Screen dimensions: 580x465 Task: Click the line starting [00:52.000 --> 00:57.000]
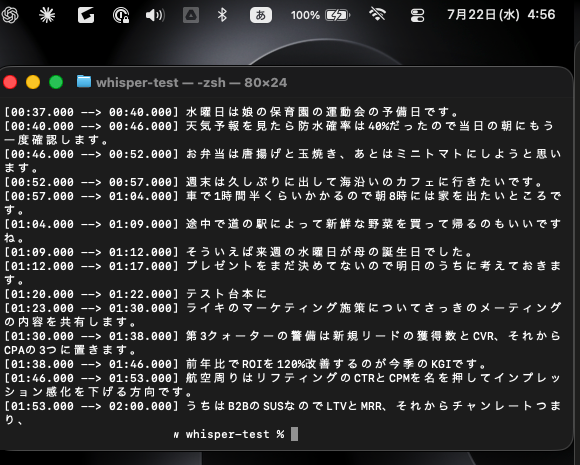[274, 182]
